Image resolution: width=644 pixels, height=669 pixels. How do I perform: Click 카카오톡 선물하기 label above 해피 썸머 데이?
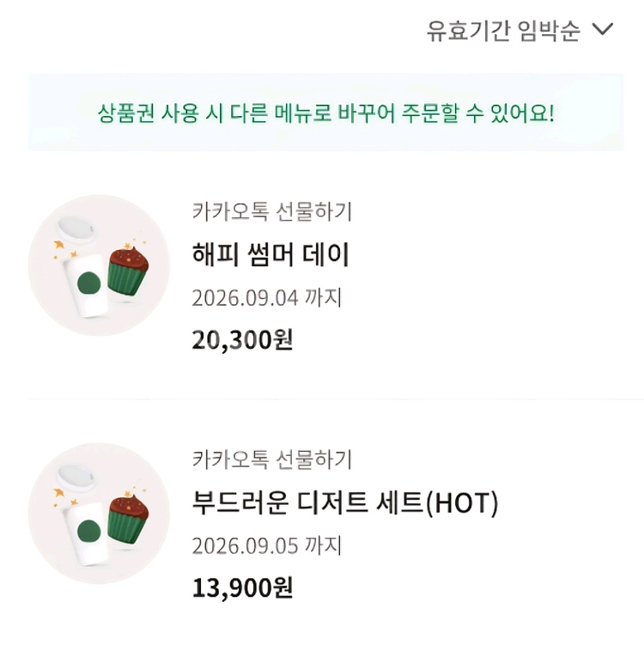[x=272, y=211]
